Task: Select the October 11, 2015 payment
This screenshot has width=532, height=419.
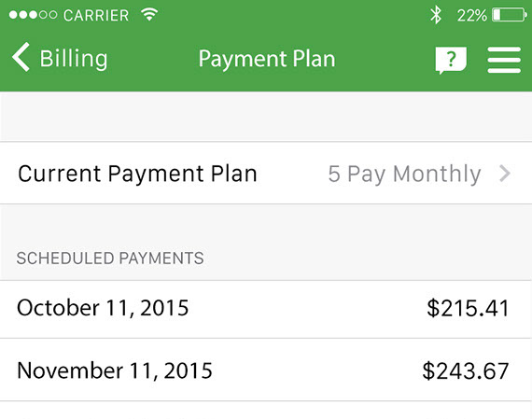Action: (266, 309)
